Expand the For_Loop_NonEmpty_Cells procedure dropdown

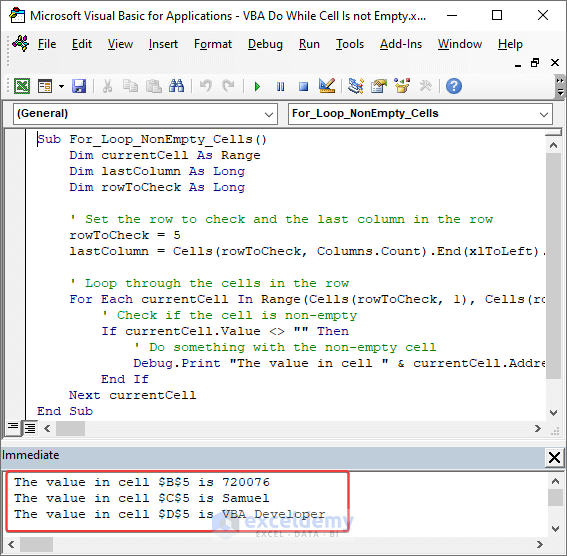pos(543,115)
